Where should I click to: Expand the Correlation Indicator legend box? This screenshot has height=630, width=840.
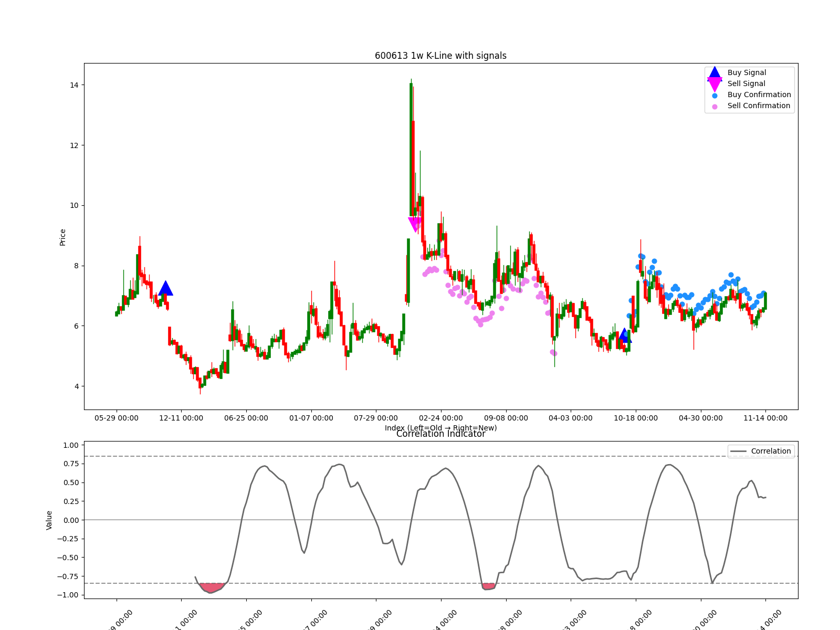pyautogui.click(x=760, y=451)
